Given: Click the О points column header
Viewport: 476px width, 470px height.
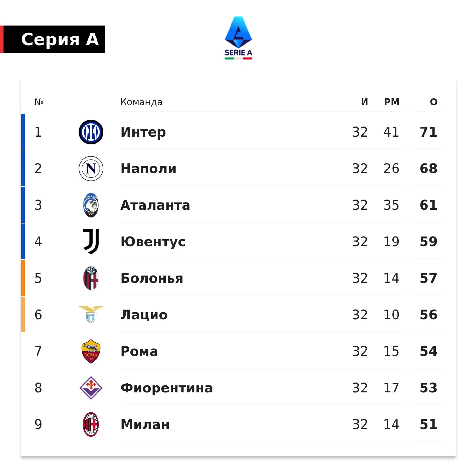Looking at the screenshot, I should coord(434,102).
